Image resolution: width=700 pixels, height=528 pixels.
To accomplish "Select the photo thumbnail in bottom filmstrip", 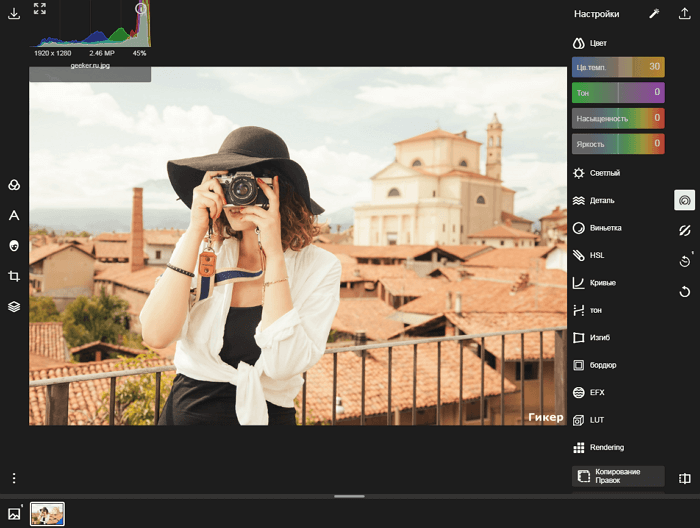I will tap(47, 514).
